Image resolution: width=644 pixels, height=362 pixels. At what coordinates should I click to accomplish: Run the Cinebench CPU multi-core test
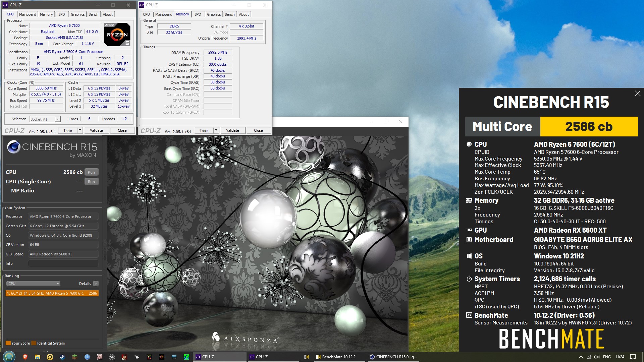[x=91, y=172]
